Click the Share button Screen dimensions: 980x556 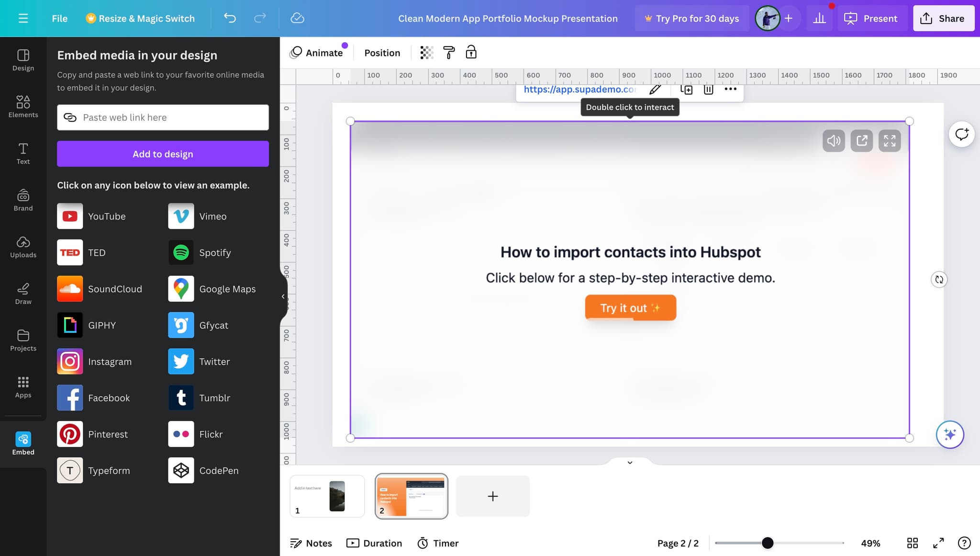(943, 18)
